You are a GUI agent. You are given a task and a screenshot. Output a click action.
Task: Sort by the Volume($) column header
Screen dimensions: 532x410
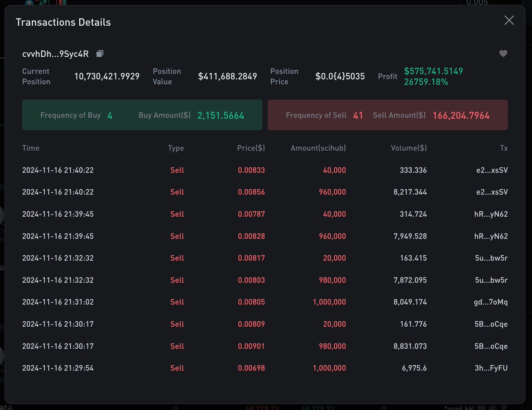tap(408, 148)
